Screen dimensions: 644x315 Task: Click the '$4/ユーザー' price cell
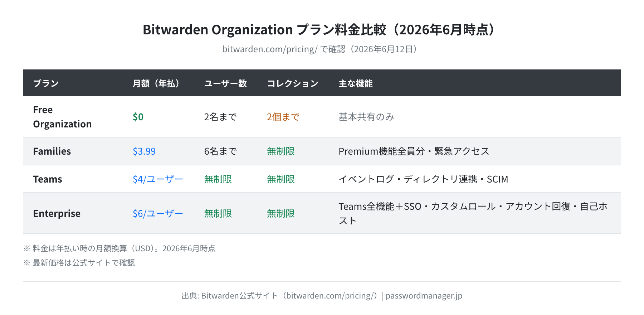tap(158, 179)
